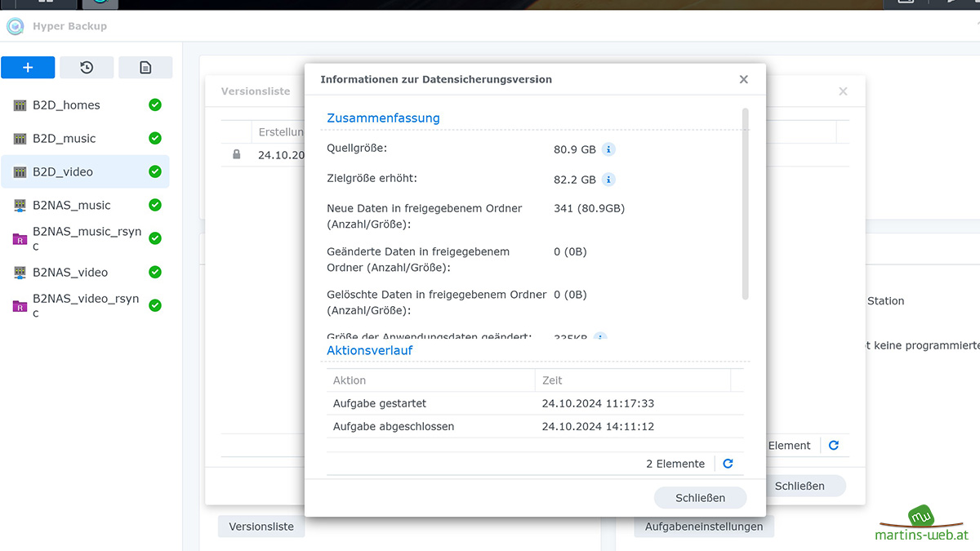Click the lock icon in Versionsliste row

[237, 154]
